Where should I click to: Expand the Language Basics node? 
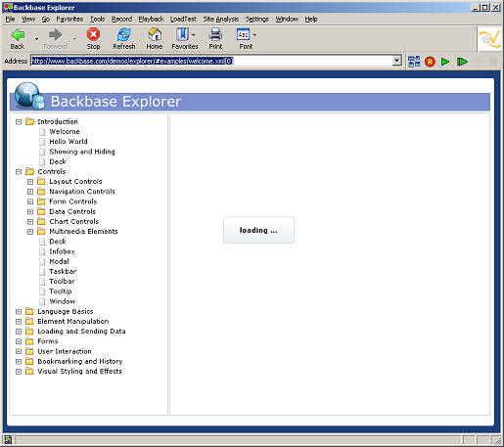[x=19, y=312]
